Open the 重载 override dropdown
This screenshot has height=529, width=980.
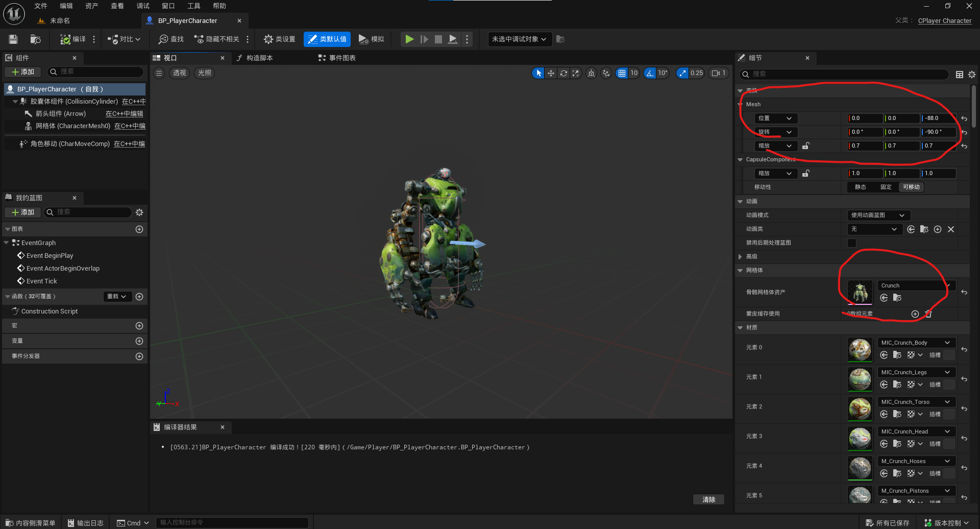point(117,297)
